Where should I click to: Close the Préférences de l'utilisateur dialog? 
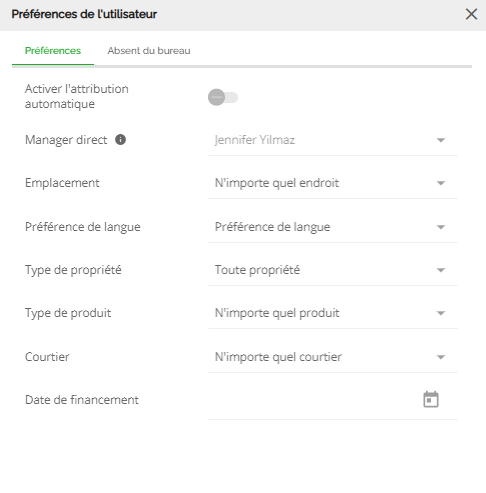[471, 14]
